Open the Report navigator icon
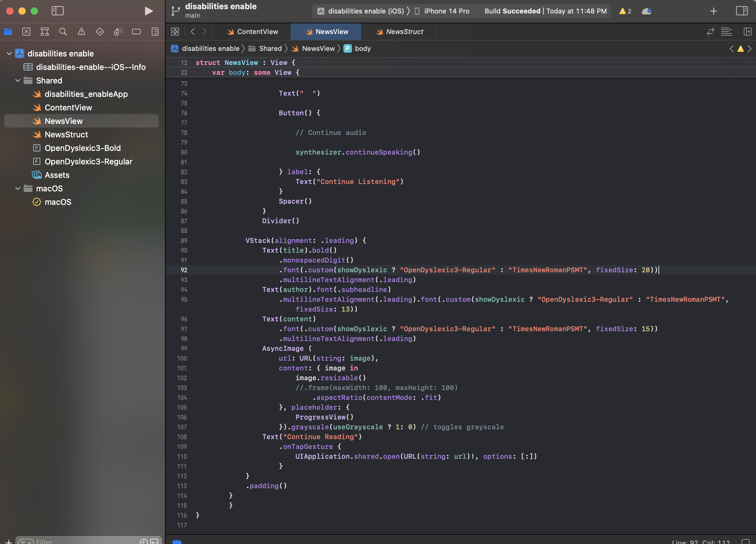The image size is (756, 544). pos(155,32)
